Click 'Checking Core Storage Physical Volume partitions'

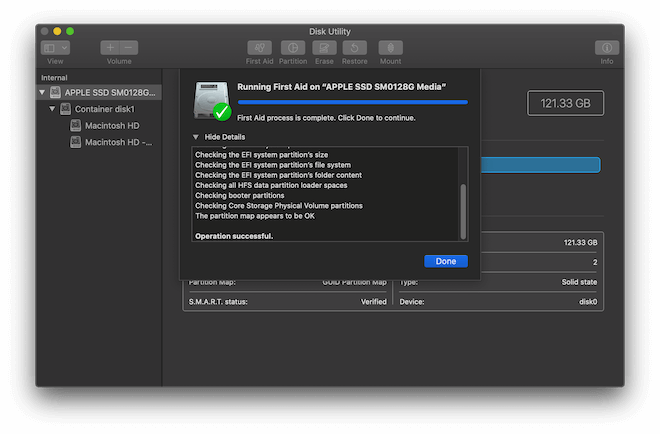point(279,205)
